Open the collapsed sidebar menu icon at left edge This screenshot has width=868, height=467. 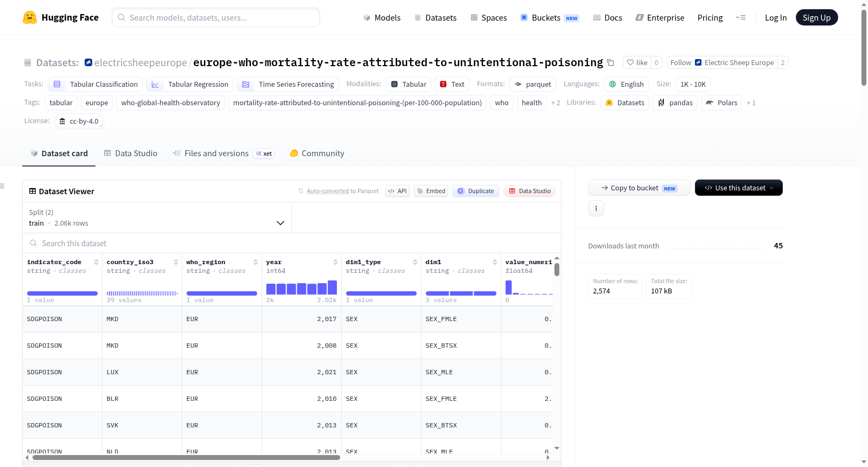2,186
